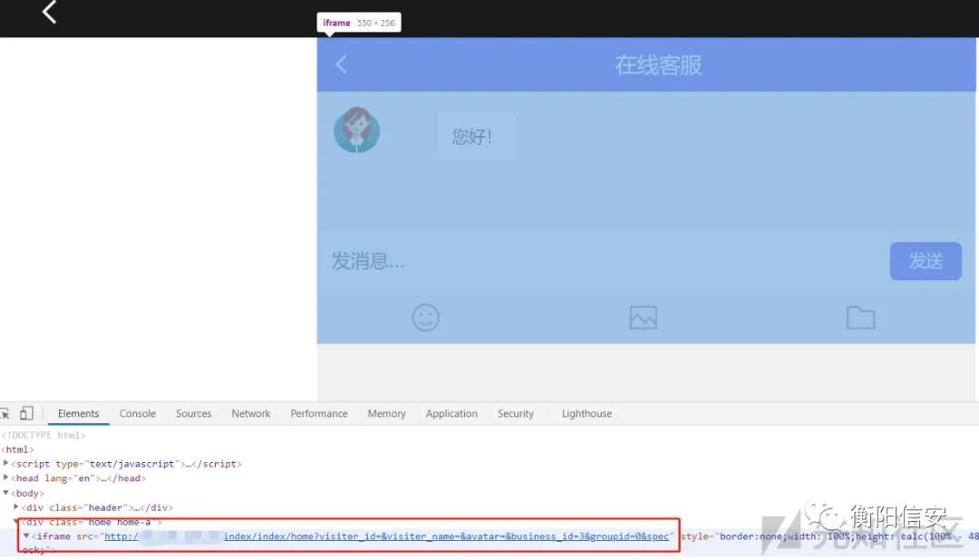Screen dimensions: 979x560
Task: Click the customer service avatar
Action: (356, 130)
